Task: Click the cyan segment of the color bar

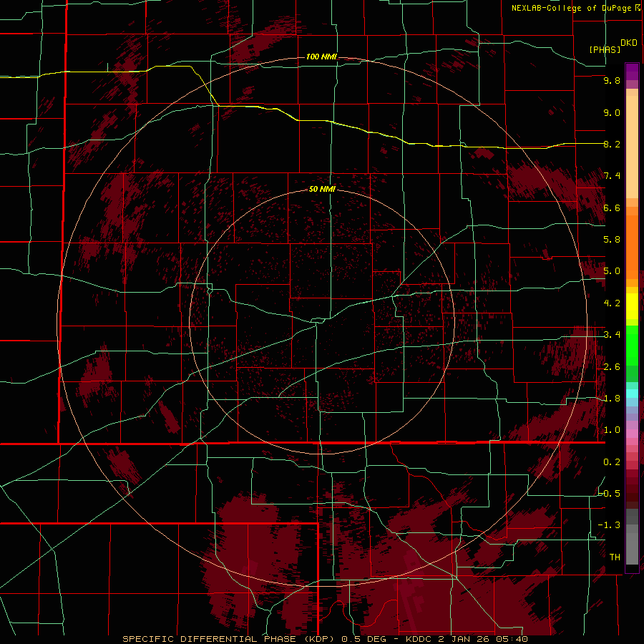Action: click(x=632, y=394)
